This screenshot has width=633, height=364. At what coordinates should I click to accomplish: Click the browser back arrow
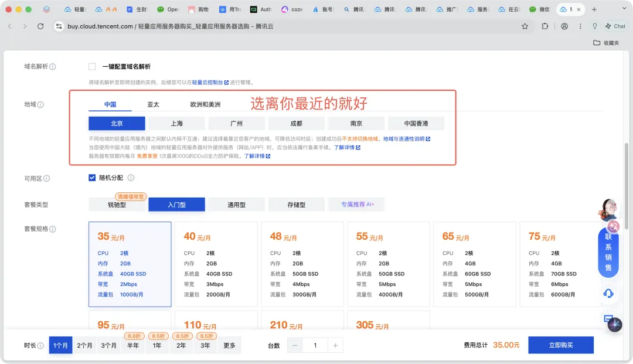(10, 26)
